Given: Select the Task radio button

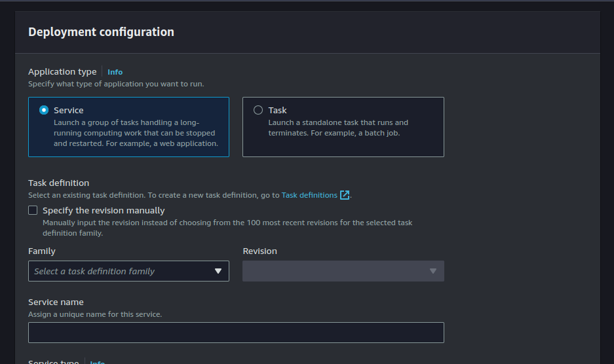Looking at the screenshot, I should pyautogui.click(x=258, y=110).
